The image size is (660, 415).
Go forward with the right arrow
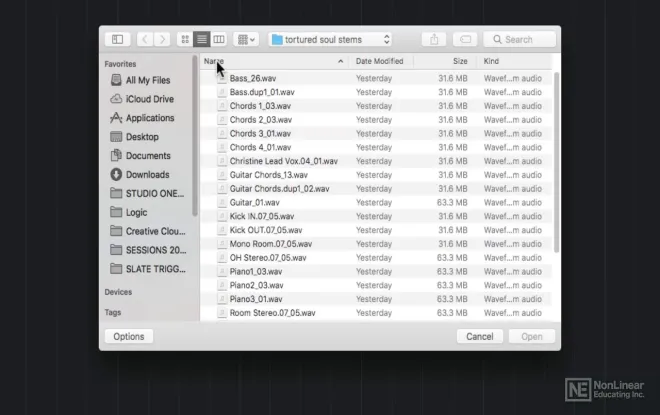pos(162,40)
